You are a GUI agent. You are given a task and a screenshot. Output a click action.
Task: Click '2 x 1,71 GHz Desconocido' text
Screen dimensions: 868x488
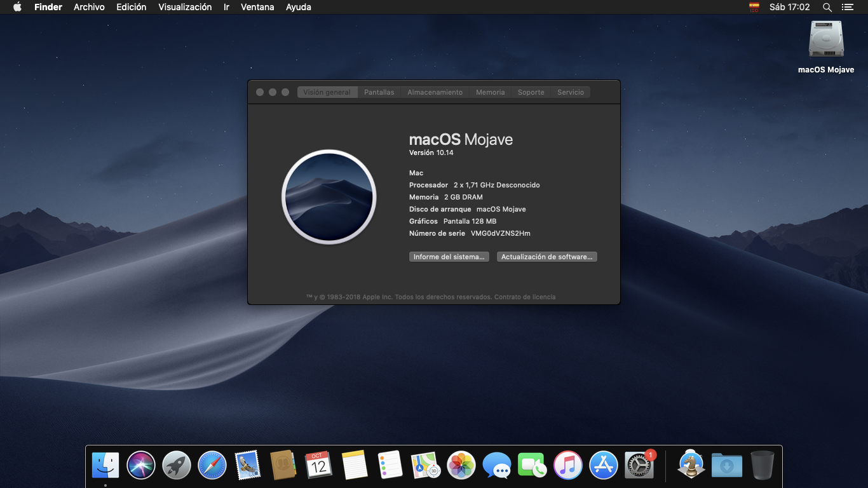coord(497,185)
